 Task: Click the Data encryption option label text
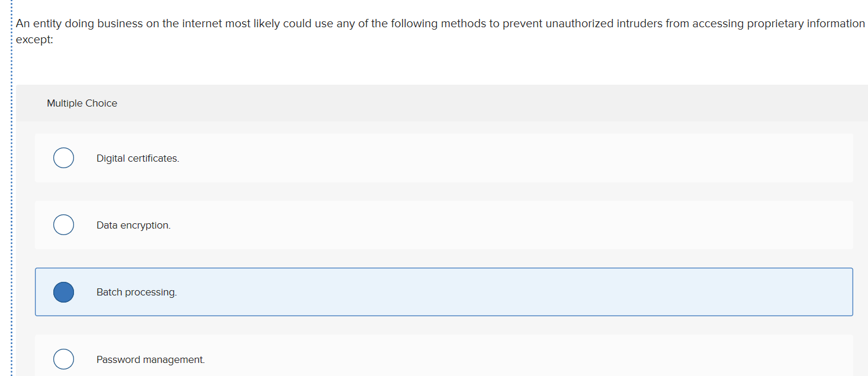[133, 224]
